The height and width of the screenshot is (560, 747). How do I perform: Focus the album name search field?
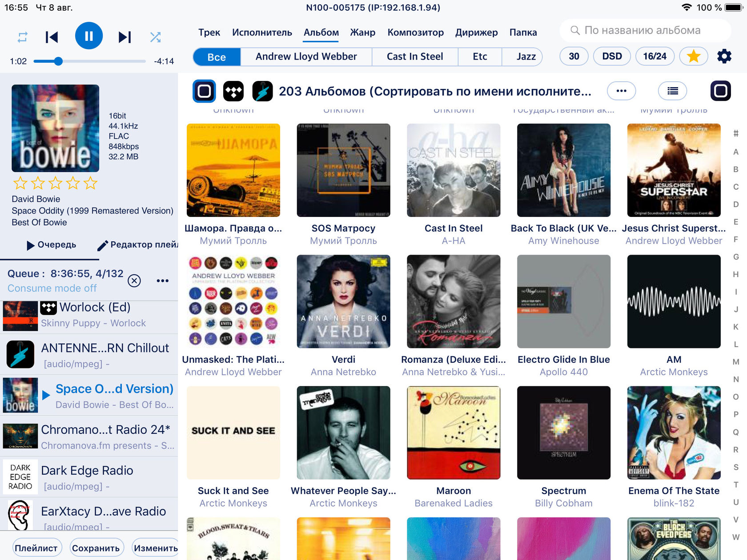pos(645,30)
